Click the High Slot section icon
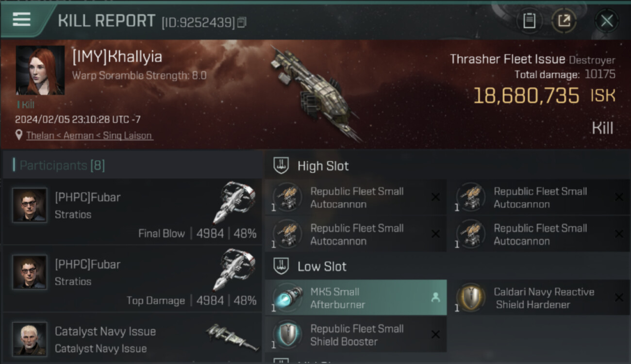The image size is (631, 364). (282, 165)
